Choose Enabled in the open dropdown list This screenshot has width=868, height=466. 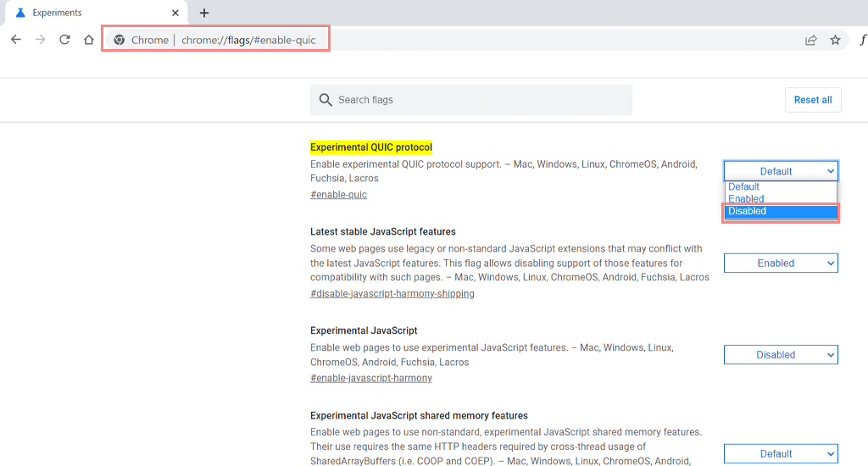[x=780, y=198]
